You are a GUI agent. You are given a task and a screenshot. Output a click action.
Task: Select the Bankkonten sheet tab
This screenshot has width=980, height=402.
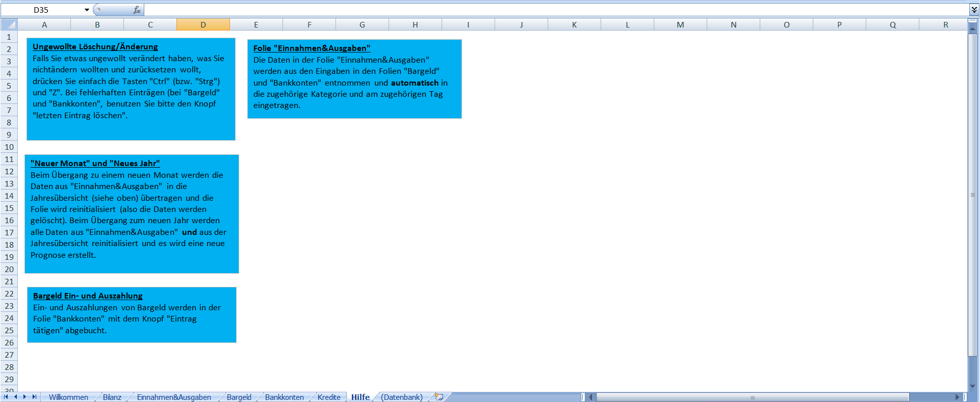[x=284, y=397]
